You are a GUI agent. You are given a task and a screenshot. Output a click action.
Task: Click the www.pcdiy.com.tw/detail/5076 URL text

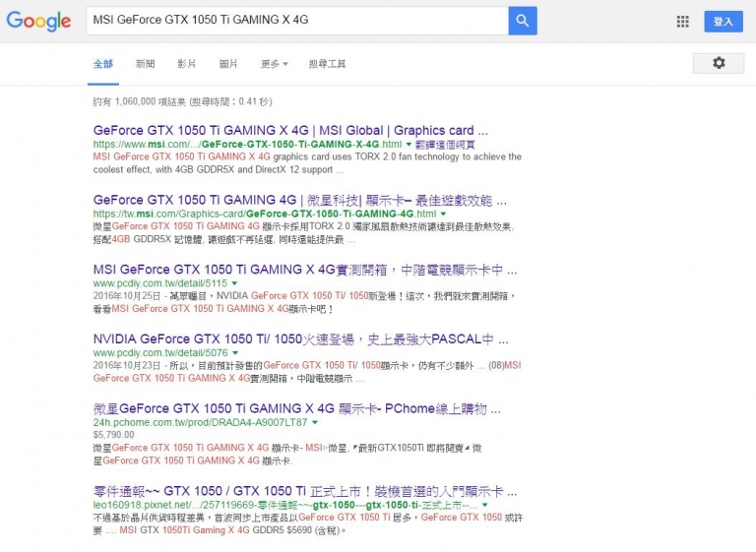(x=160, y=353)
